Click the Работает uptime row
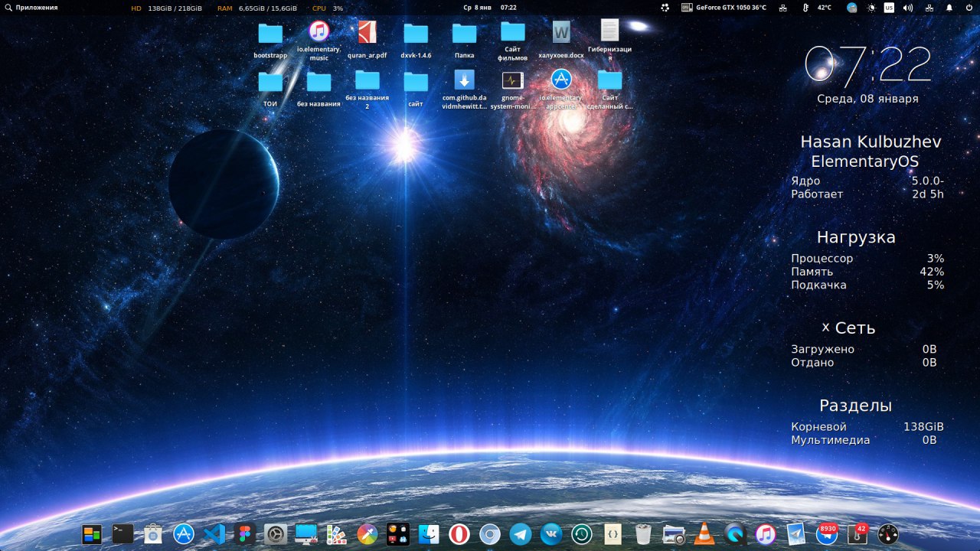The image size is (980, 551). tap(867, 194)
